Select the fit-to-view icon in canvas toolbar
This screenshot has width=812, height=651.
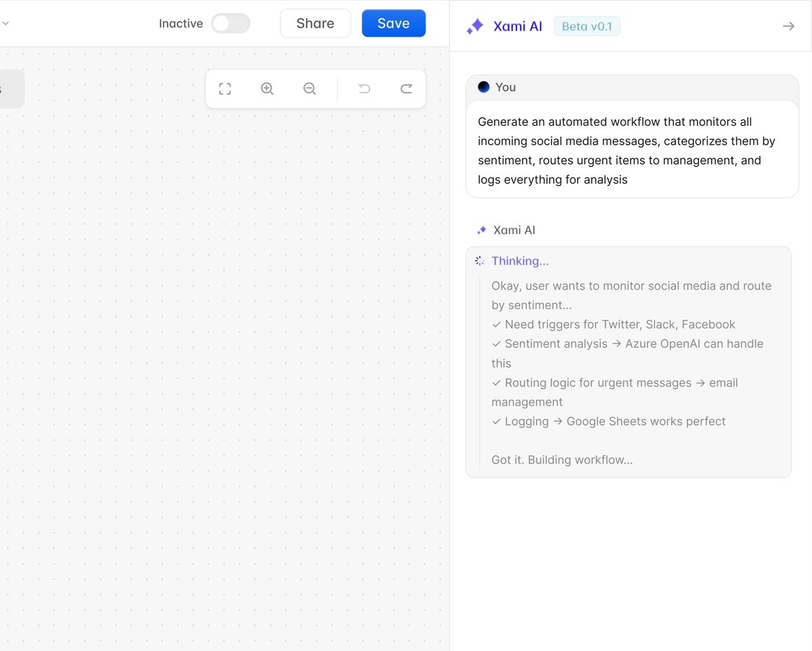(x=225, y=88)
